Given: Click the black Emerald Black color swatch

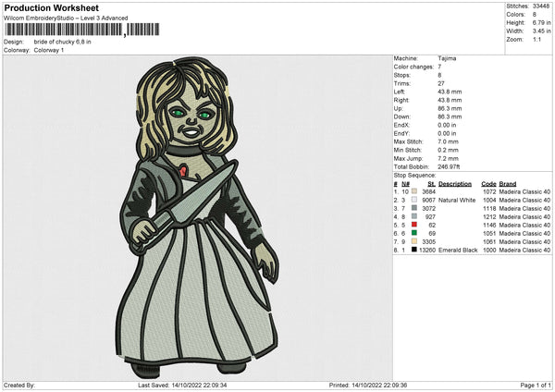Looking at the screenshot, I should click(414, 250).
